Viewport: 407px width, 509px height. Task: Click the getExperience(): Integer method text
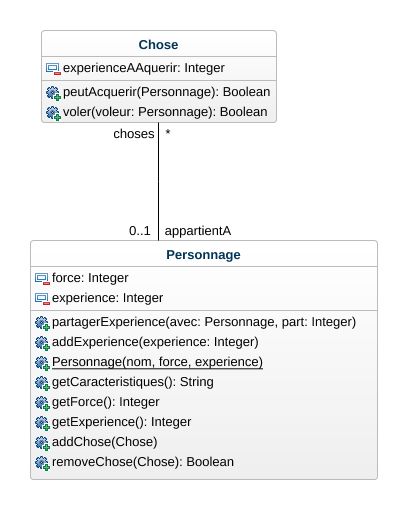click(x=121, y=422)
